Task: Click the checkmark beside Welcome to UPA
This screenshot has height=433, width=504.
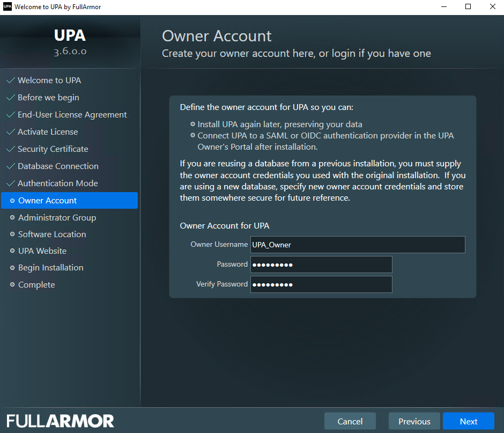Action: 10,80
